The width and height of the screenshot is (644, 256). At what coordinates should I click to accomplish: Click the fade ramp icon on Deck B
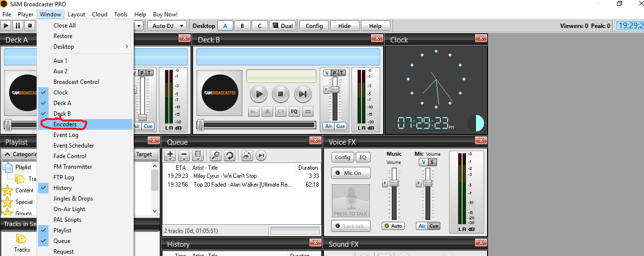(254, 111)
